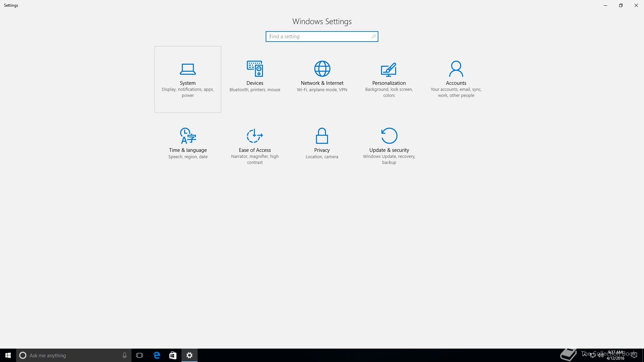Click 'Windows Update, recovery, backup' description
Viewport: 644px width, 362px height.
click(x=389, y=160)
